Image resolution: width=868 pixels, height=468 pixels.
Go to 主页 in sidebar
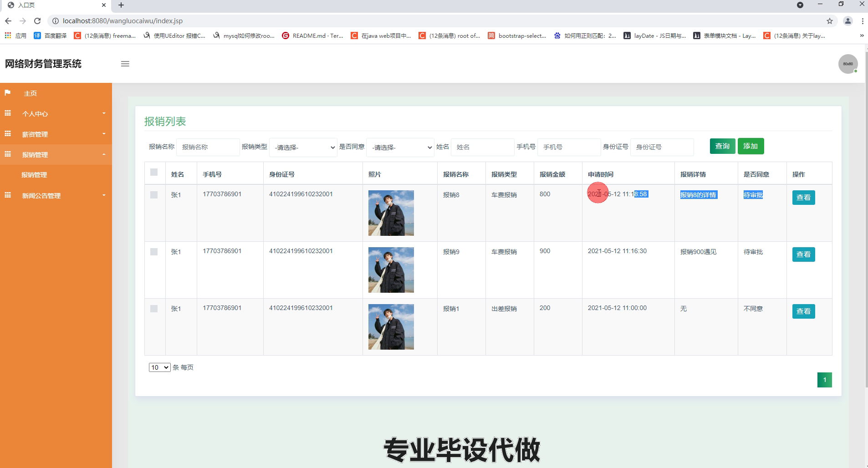[x=56, y=93]
